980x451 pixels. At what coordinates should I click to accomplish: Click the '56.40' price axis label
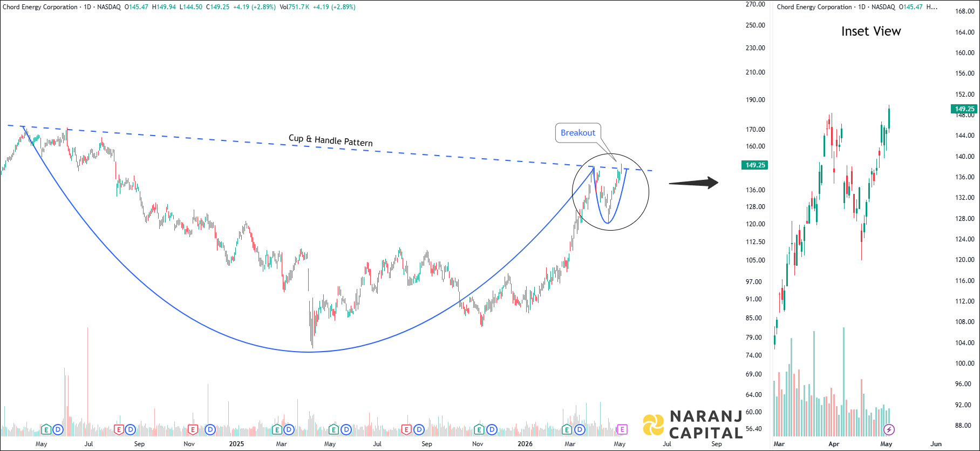[x=754, y=429]
